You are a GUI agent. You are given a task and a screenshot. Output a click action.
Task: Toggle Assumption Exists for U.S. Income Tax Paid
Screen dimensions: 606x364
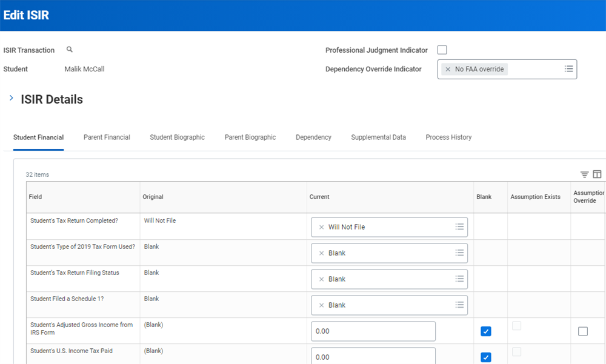517,352
